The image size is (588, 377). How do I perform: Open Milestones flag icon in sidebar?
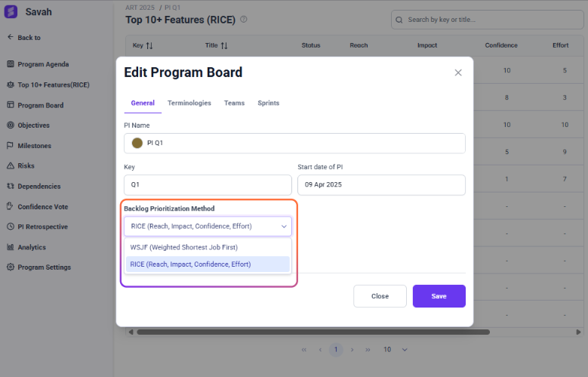click(x=11, y=145)
